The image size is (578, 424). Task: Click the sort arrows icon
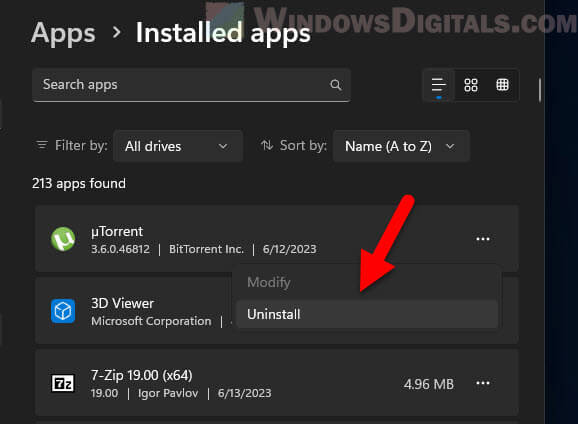[267, 145]
